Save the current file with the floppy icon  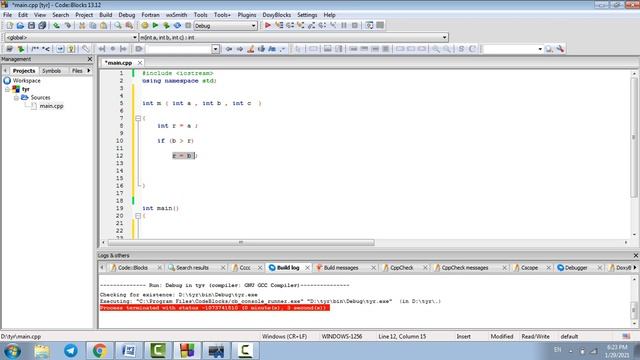pos(31,25)
